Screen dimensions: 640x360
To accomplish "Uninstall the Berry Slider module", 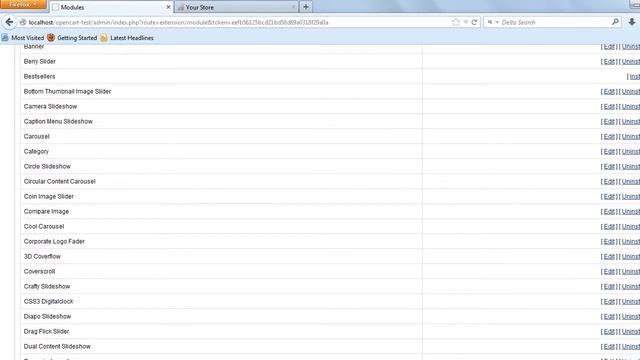I will point(631,62).
